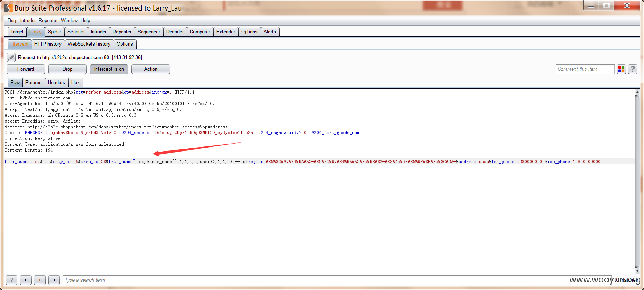
Task: Click the Content-Type header line
Action: point(64,144)
